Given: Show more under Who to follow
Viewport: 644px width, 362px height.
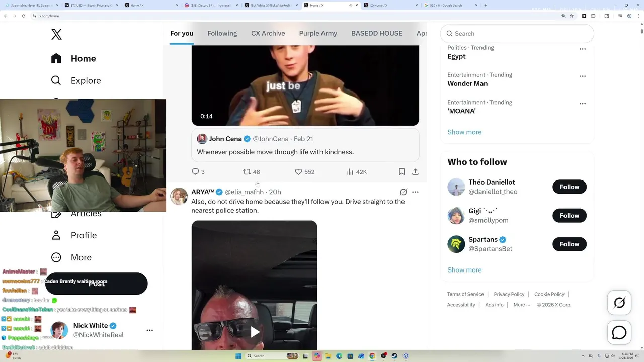Looking at the screenshot, I should (x=464, y=270).
